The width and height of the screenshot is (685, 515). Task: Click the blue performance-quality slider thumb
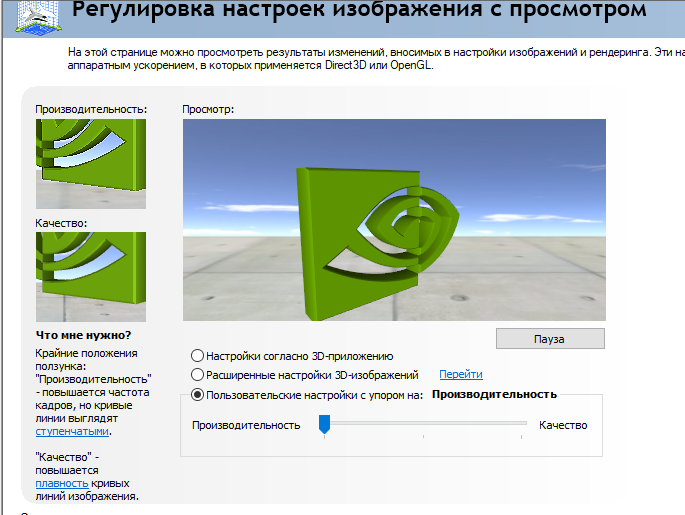point(324,424)
